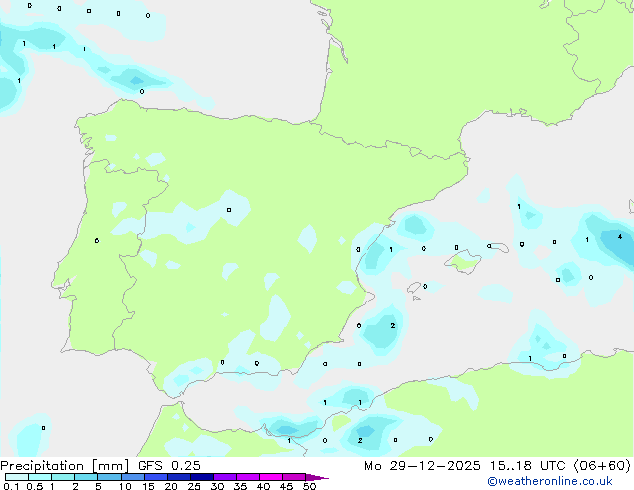Click legend label "0.1"

pos(11,486)
